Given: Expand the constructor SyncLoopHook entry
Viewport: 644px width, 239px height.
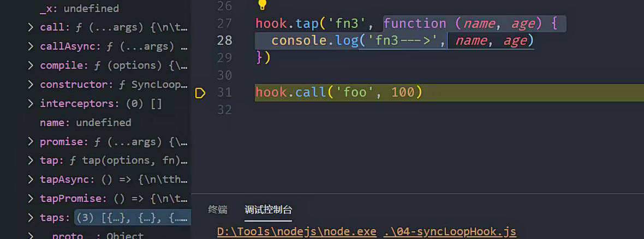Looking at the screenshot, I should pos(31,85).
